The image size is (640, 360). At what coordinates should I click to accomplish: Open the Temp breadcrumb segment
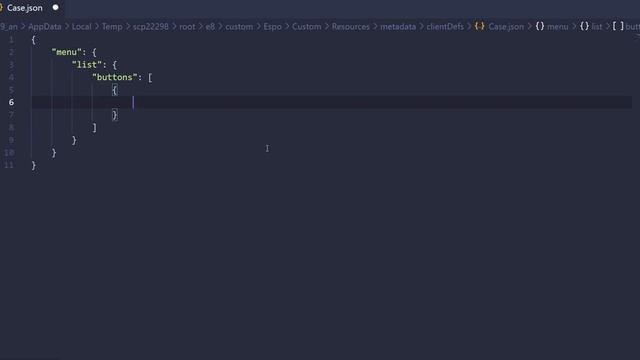coord(112,27)
